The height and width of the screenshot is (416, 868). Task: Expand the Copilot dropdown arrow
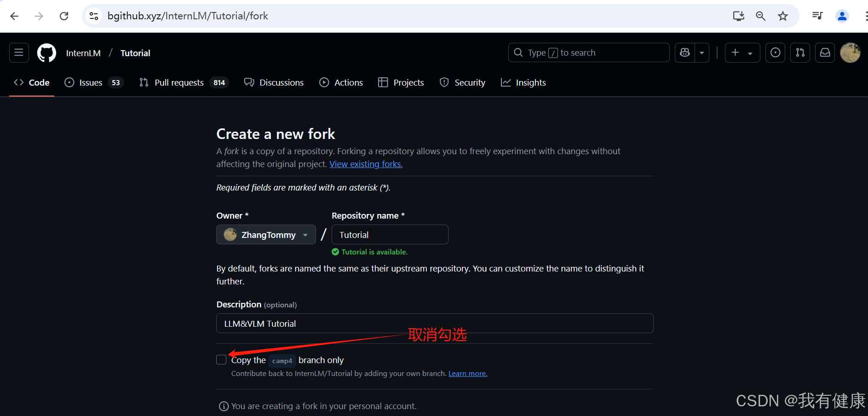click(702, 52)
